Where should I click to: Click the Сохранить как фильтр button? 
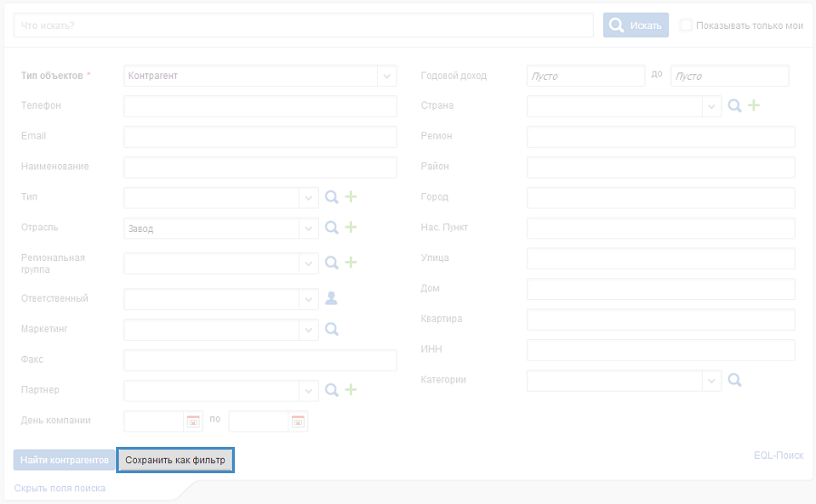pos(176,460)
